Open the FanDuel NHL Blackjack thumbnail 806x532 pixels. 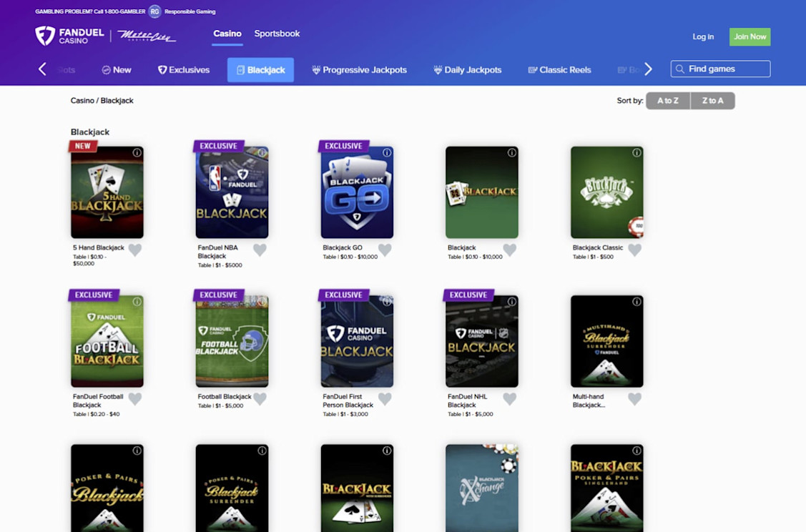tap(481, 341)
